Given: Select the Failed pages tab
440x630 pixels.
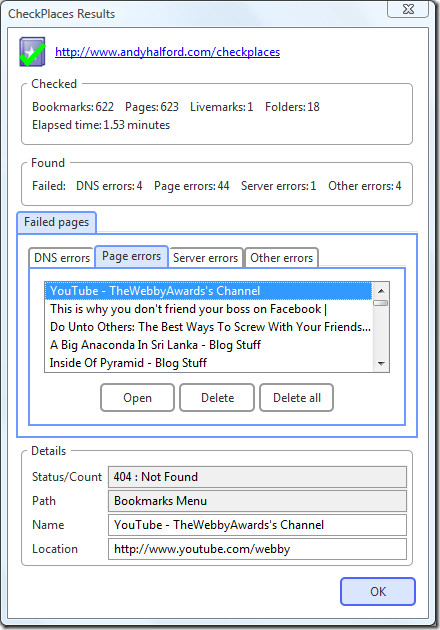Looking at the screenshot, I should tap(56, 222).
